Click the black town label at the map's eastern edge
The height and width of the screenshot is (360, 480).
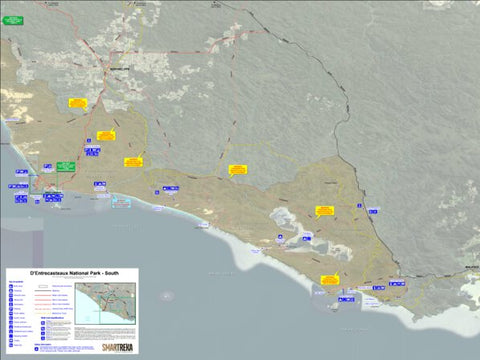click(473, 267)
